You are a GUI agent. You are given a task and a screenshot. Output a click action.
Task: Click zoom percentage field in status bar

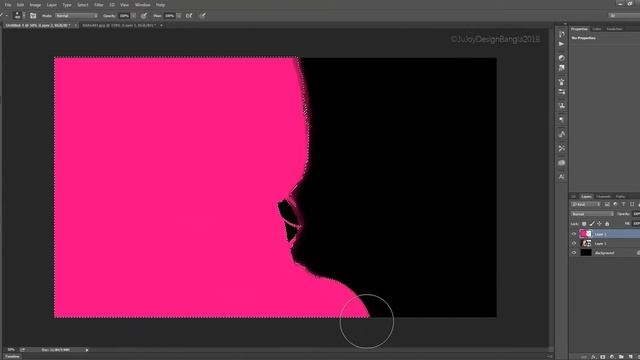click(x=11, y=350)
